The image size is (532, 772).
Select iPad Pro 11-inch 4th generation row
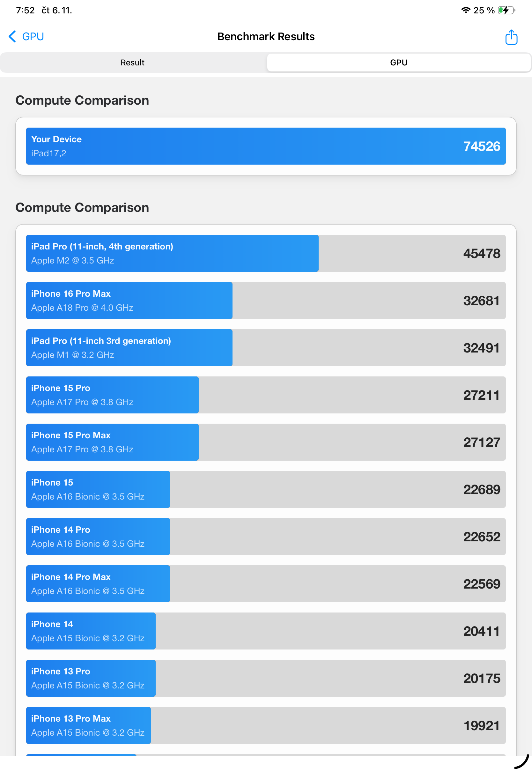point(266,253)
